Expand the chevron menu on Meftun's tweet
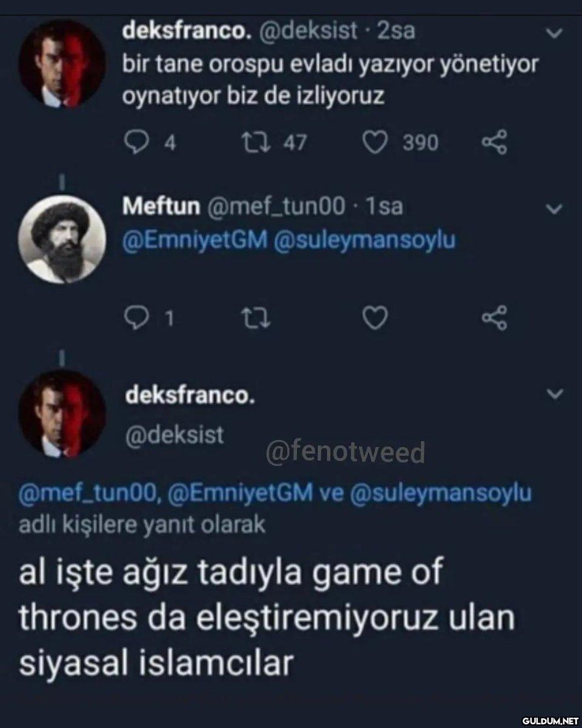This screenshot has height=728, width=582. 553,209
